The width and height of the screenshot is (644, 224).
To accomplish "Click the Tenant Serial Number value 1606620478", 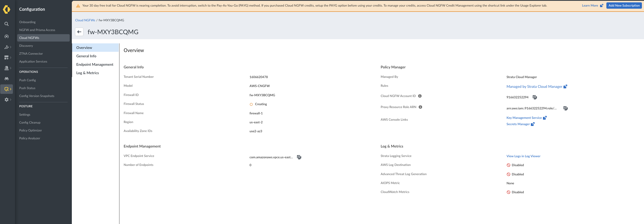I will point(259,77).
